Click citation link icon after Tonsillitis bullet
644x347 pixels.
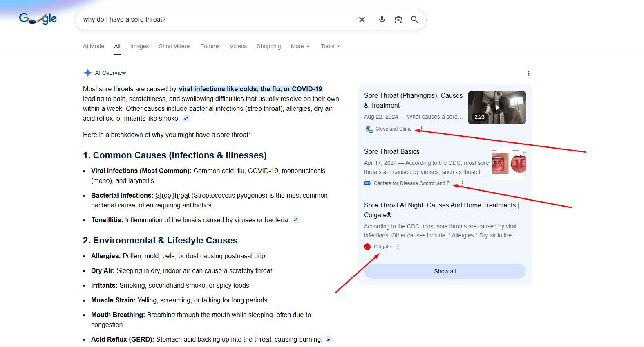click(296, 220)
